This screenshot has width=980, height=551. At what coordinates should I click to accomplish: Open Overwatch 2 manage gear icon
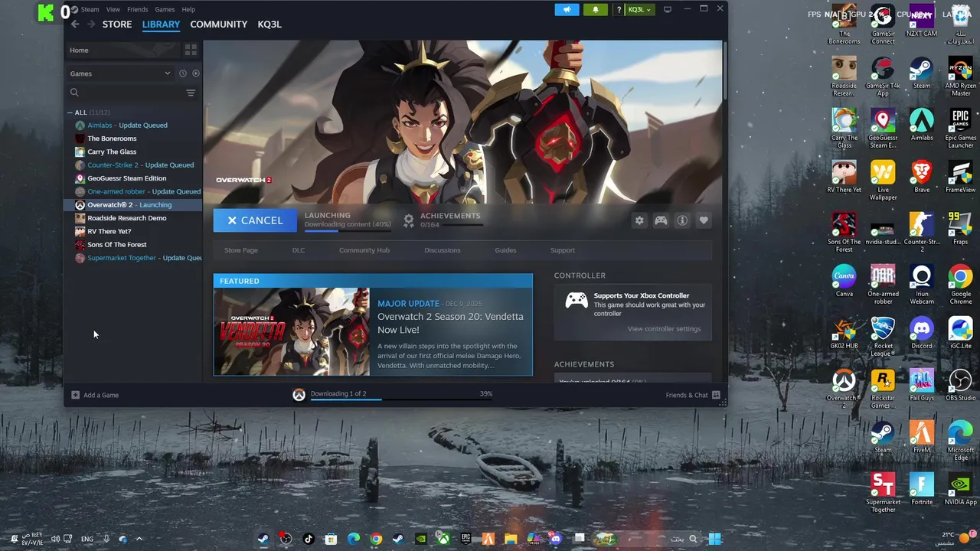pos(639,220)
